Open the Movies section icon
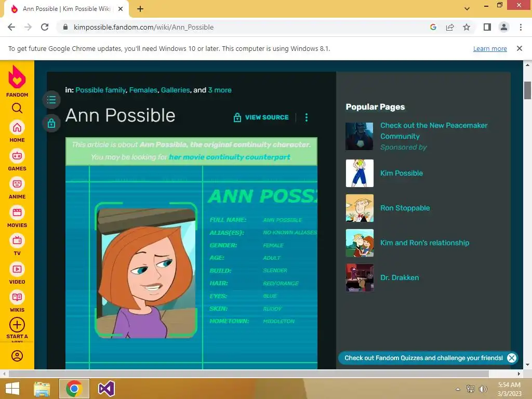This screenshot has width=532, height=399. tap(17, 212)
